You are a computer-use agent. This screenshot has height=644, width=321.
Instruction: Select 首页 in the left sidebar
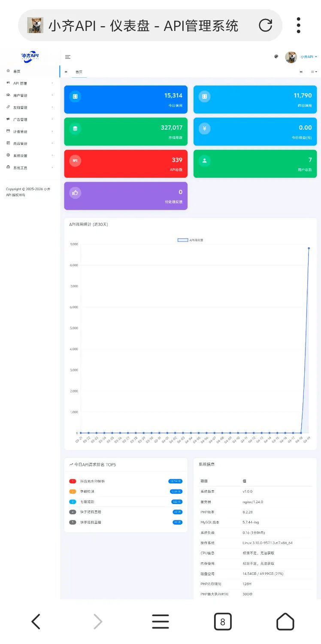coord(17,71)
